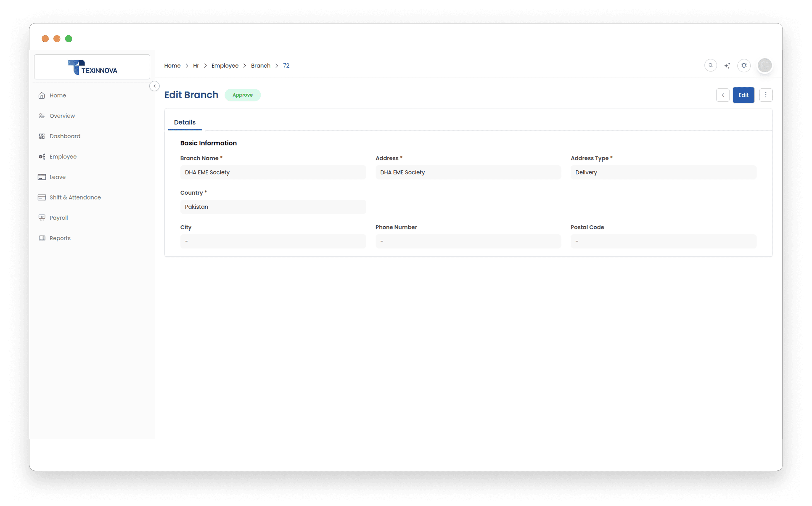Open the Employee sidebar section
The width and height of the screenshot is (812, 506).
[x=63, y=157]
